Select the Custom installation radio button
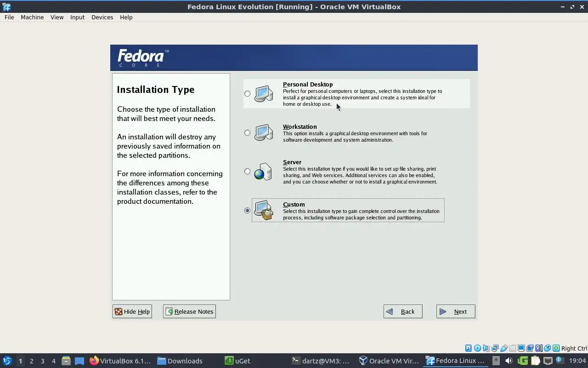The height and width of the screenshot is (368, 588). tap(247, 211)
